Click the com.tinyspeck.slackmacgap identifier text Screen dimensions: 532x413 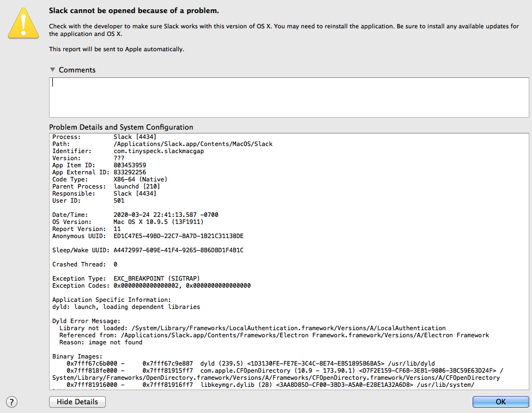point(159,151)
